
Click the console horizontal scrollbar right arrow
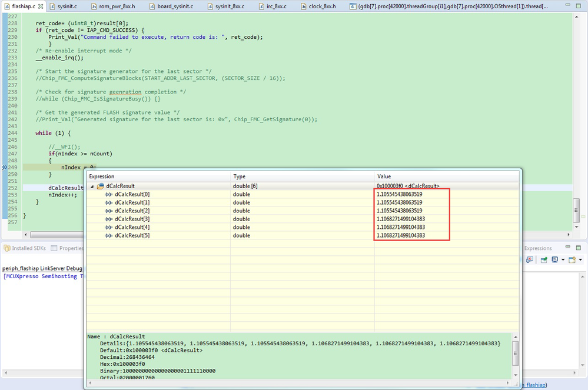(574, 373)
